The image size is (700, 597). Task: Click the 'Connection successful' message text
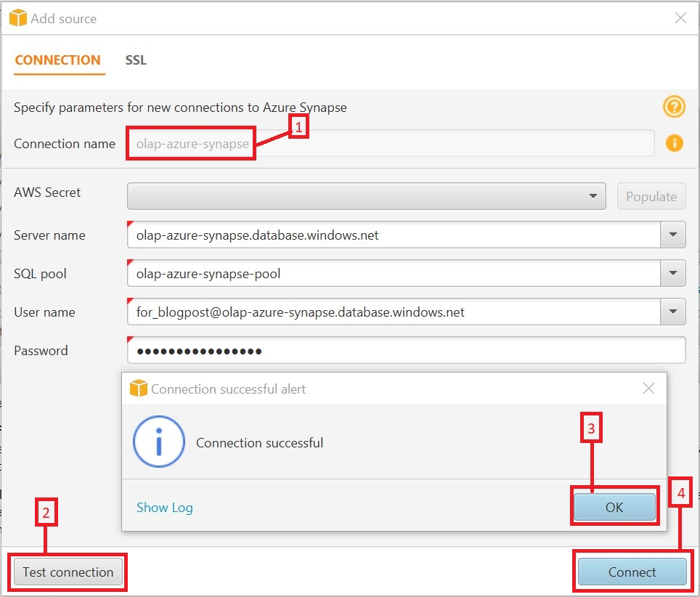coord(259,442)
